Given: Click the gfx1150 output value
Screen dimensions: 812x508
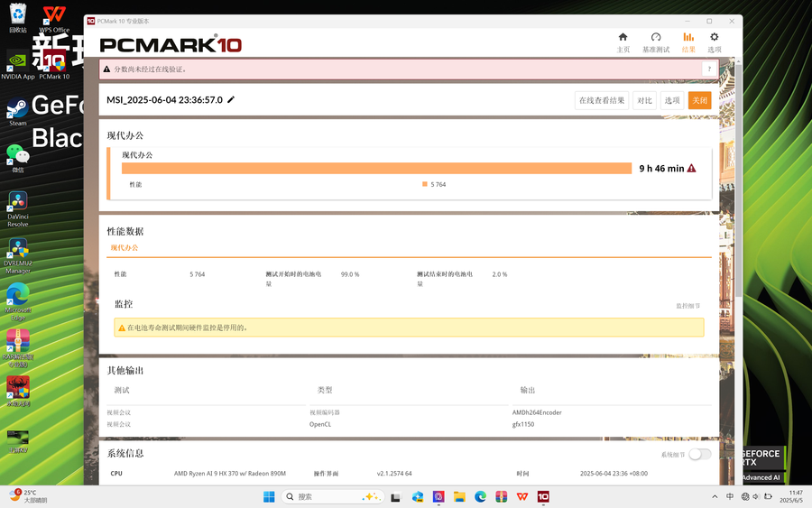Looking at the screenshot, I should click(523, 424).
